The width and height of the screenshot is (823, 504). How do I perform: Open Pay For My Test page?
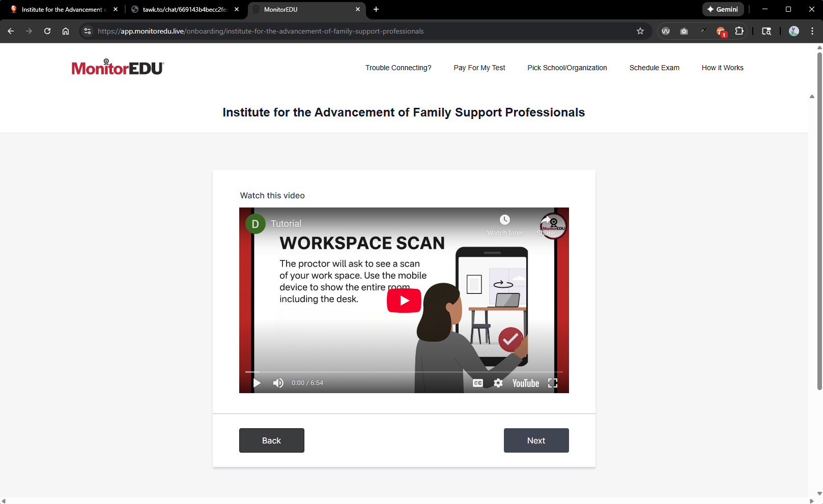(x=479, y=68)
